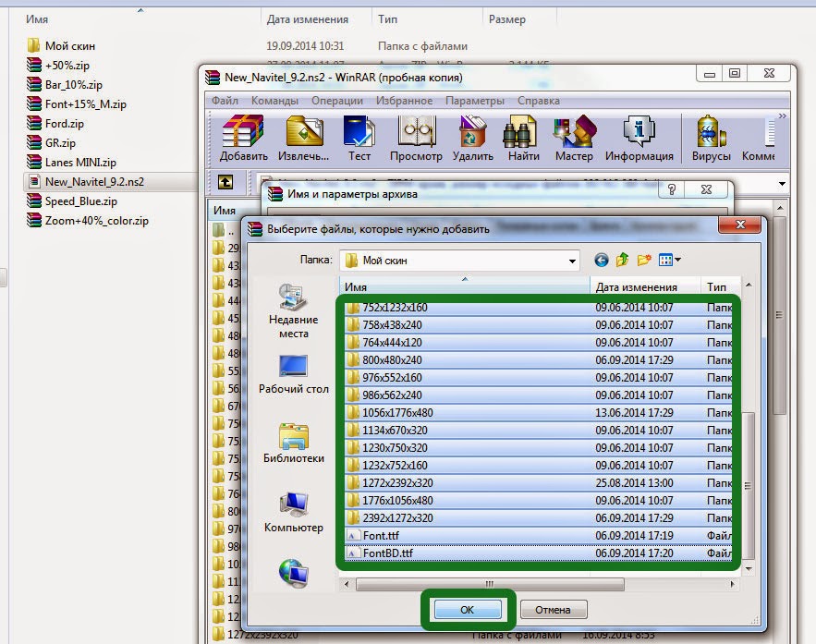Select folder 1776x1056x480
The height and width of the screenshot is (644, 816).
pyautogui.click(x=538, y=501)
